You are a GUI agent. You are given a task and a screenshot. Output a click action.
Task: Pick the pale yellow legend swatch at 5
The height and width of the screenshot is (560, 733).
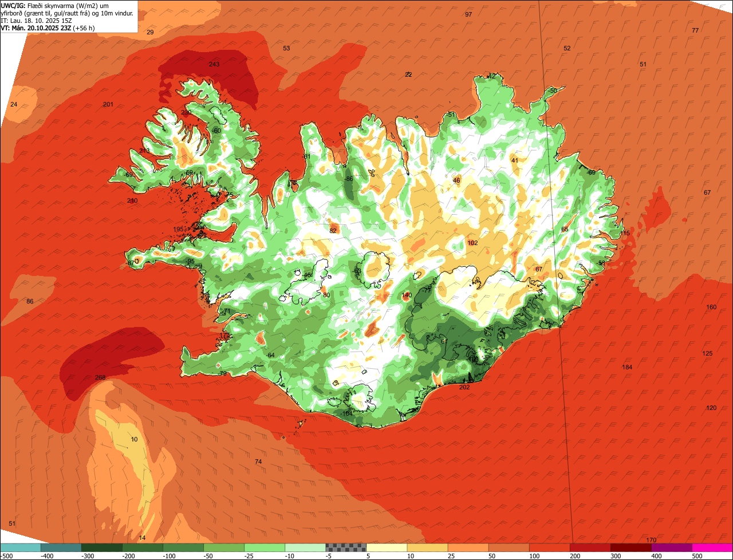387,547
